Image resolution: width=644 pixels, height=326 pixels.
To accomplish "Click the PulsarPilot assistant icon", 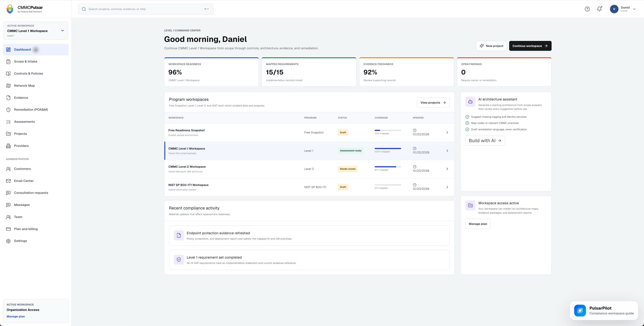I will pos(580,311).
